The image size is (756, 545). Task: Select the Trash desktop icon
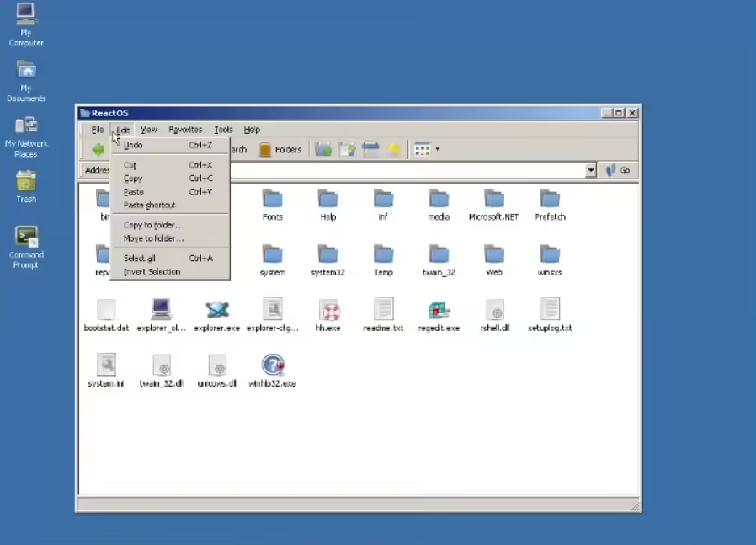26,182
